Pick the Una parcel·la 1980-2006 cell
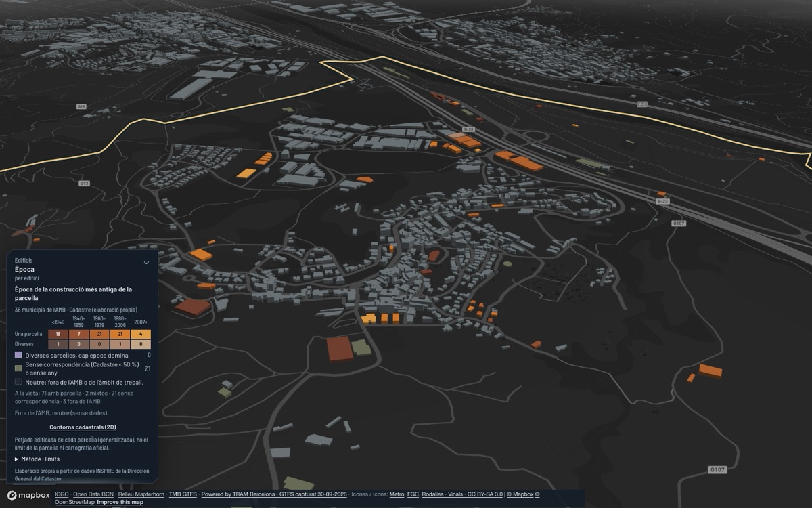 [120, 334]
